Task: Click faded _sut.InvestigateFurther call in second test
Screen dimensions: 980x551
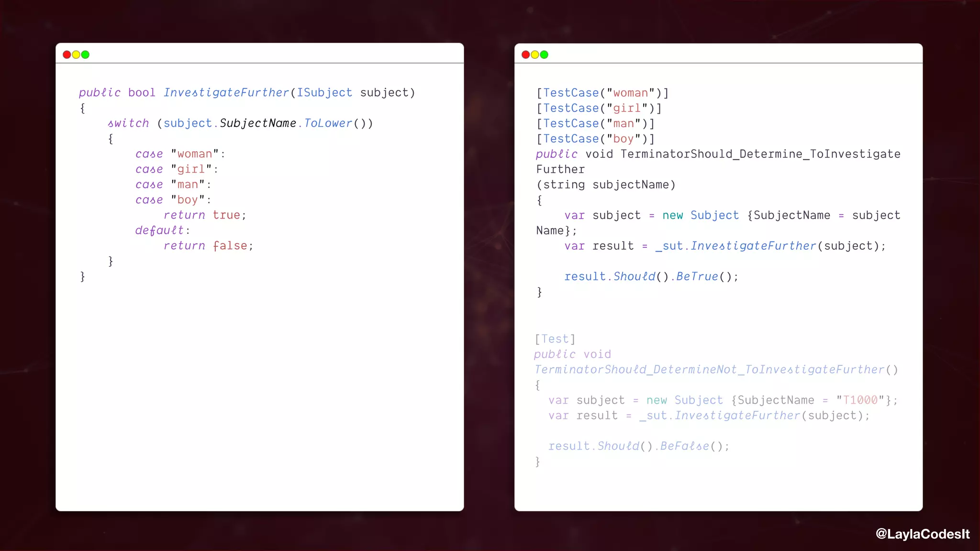Action: pyautogui.click(x=755, y=416)
